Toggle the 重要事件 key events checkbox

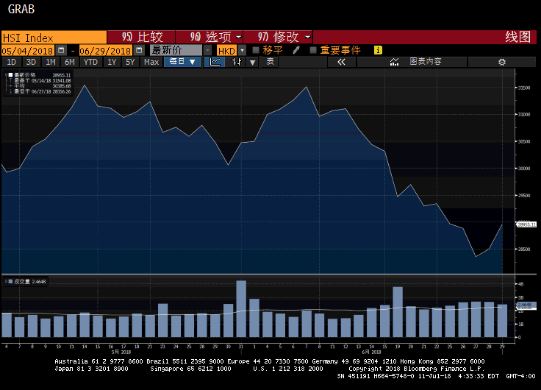point(313,50)
